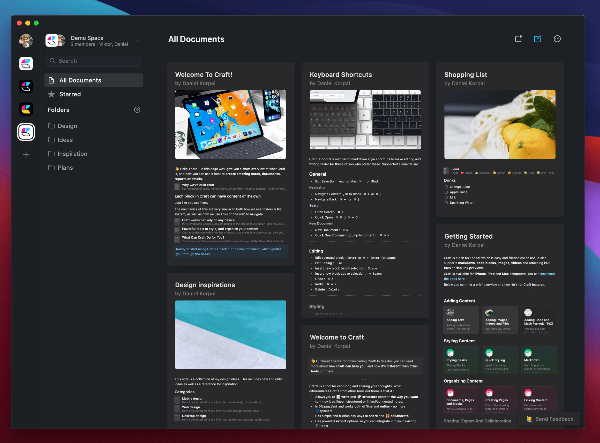Click the share/export icon in the header
This screenshot has width=600, height=443.
pyautogui.click(x=518, y=39)
